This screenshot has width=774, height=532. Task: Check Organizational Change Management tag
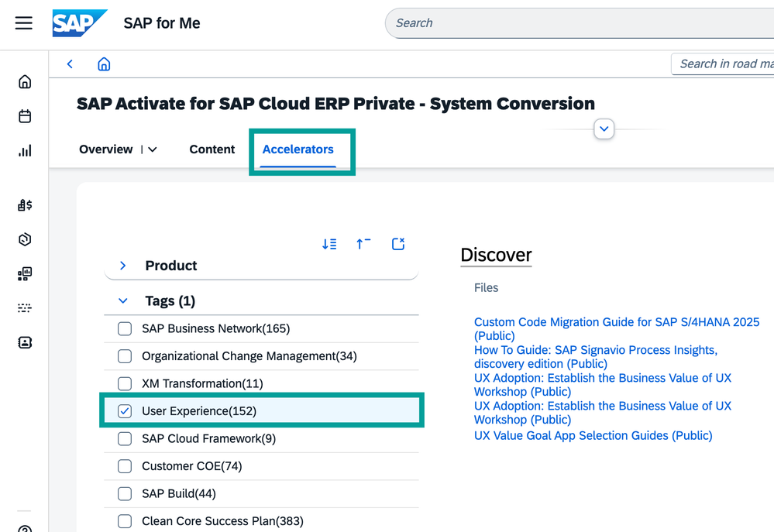coord(125,356)
